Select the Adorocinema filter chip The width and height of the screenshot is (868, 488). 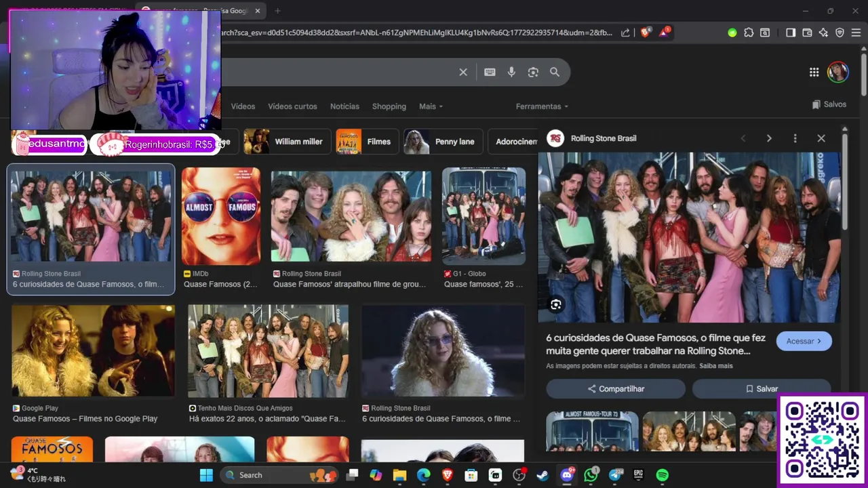pos(513,142)
